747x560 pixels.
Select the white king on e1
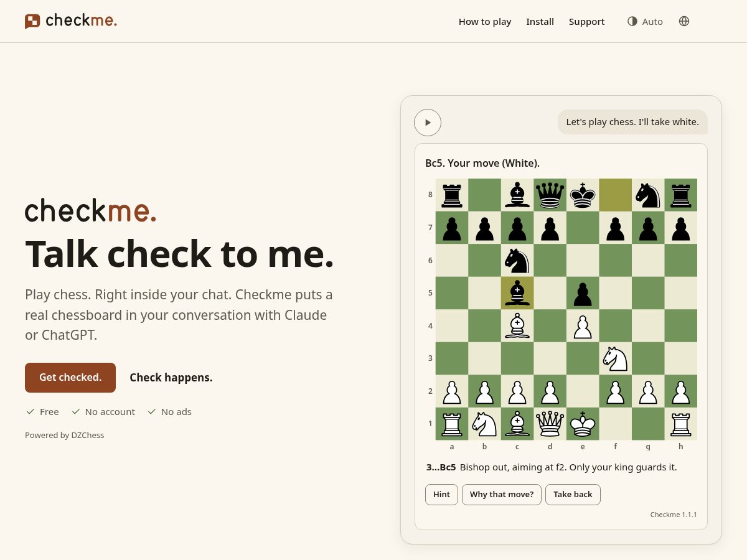tap(583, 424)
